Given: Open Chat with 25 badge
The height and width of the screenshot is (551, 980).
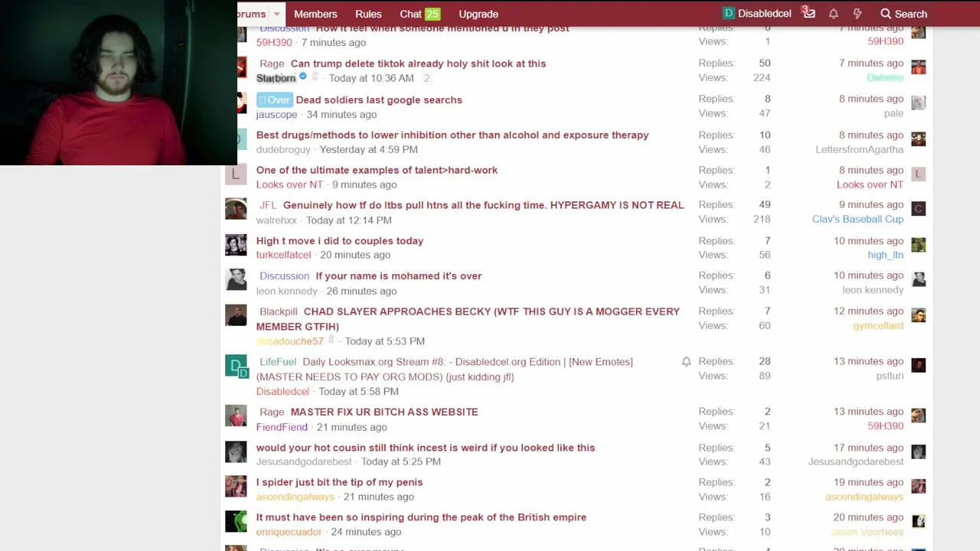Looking at the screenshot, I should point(420,14).
